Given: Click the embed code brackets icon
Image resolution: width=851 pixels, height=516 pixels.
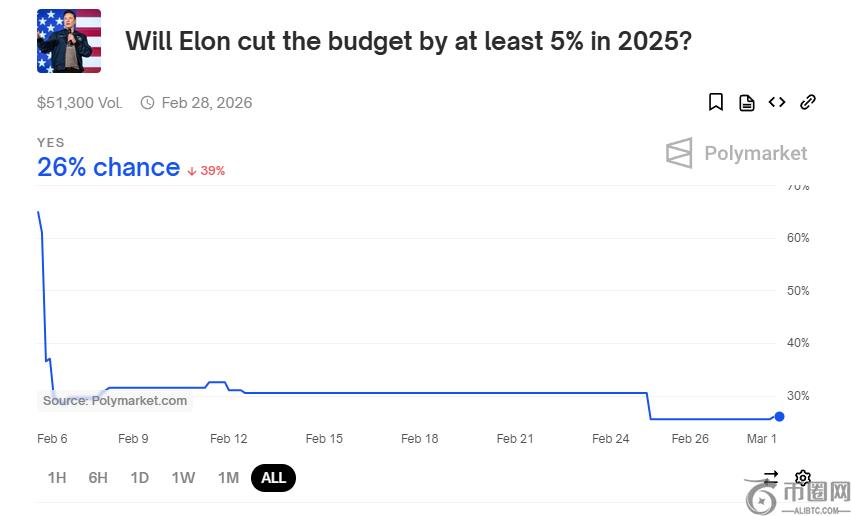Looking at the screenshot, I should [777, 102].
